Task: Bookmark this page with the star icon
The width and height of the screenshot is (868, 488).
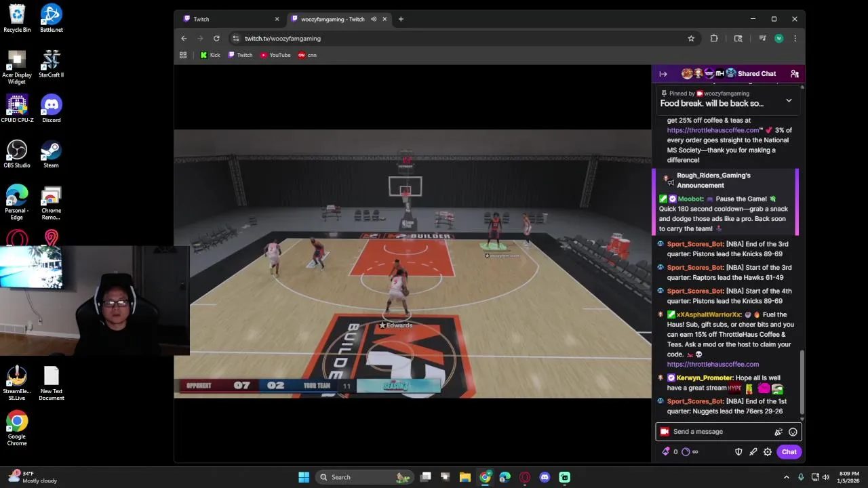Action: click(x=691, y=39)
